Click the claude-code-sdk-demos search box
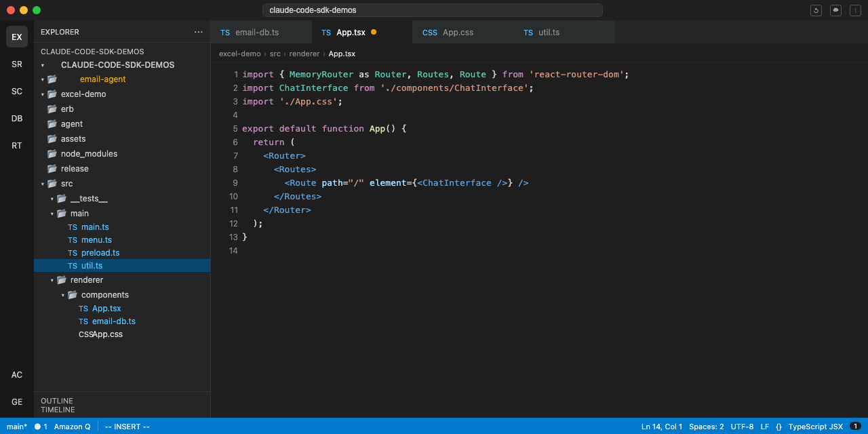Viewport: 868px width, 434px height. [x=433, y=10]
